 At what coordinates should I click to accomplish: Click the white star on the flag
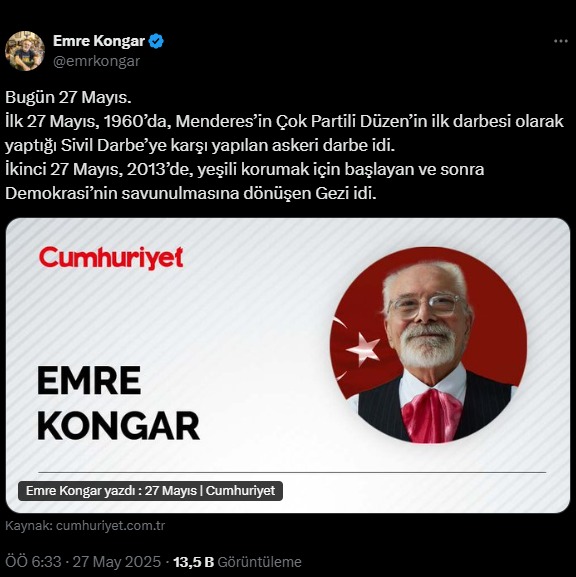(365, 348)
